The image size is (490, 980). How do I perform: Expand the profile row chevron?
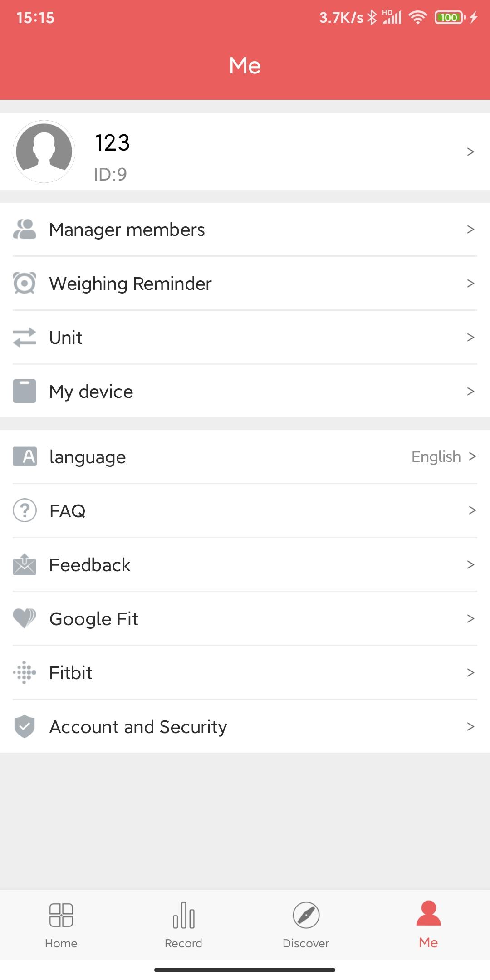click(x=470, y=152)
